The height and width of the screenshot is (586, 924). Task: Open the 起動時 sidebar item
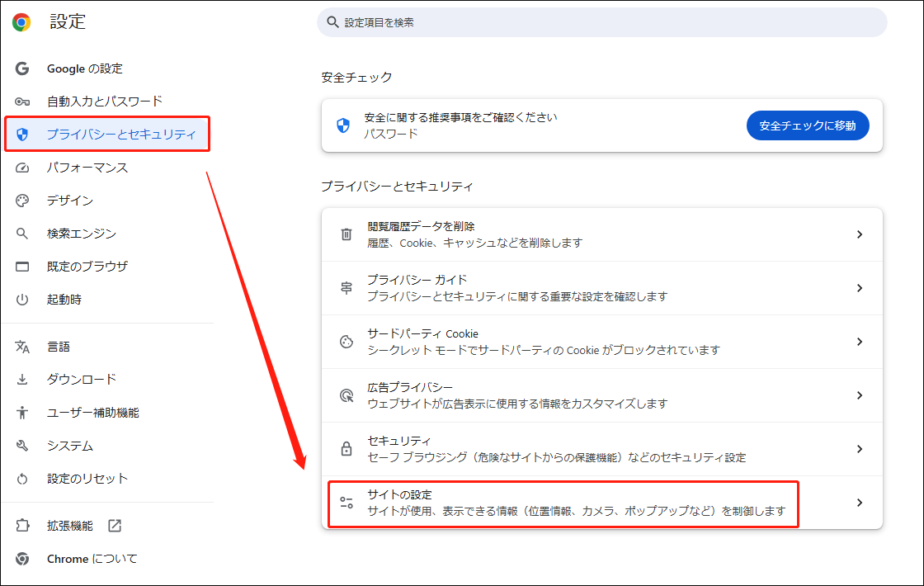64,300
